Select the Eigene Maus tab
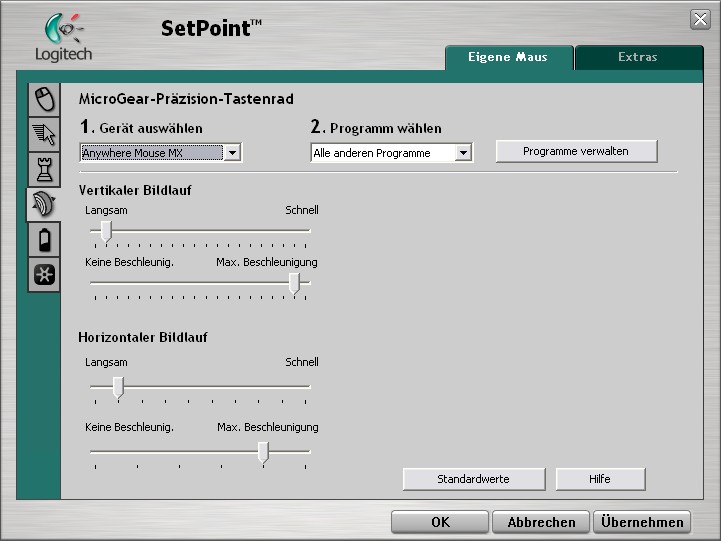 [x=509, y=57]
